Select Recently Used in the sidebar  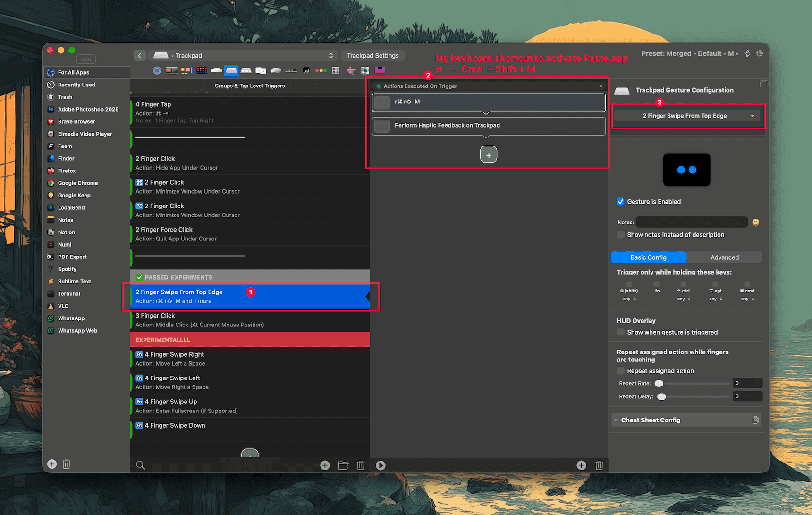pyautogui.click(x=76, y=85)
